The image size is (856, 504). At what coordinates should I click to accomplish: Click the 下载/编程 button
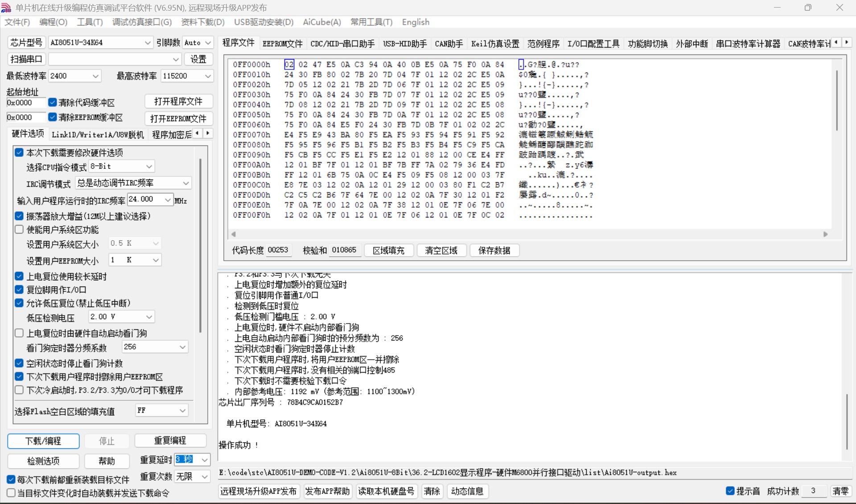click(43, 441)
